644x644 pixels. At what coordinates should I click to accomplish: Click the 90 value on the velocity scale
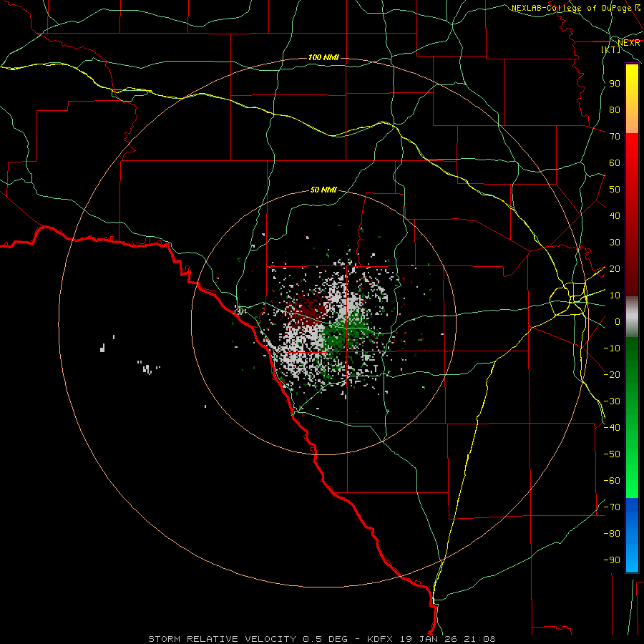coord(615,84)
